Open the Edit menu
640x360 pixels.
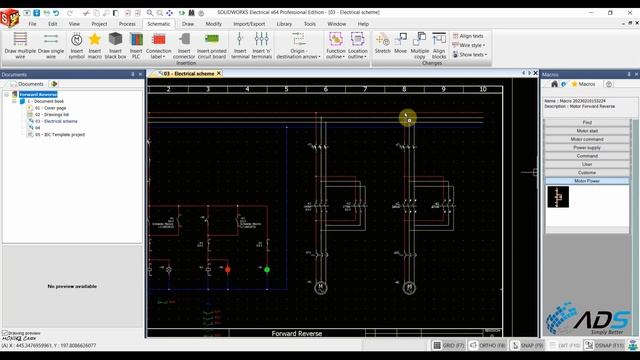click(x=53, y=24)
